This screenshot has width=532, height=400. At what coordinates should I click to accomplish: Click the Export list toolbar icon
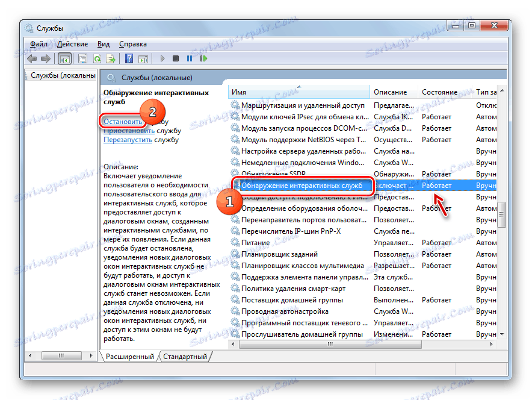pyautogui.click(x=111, y=59)
